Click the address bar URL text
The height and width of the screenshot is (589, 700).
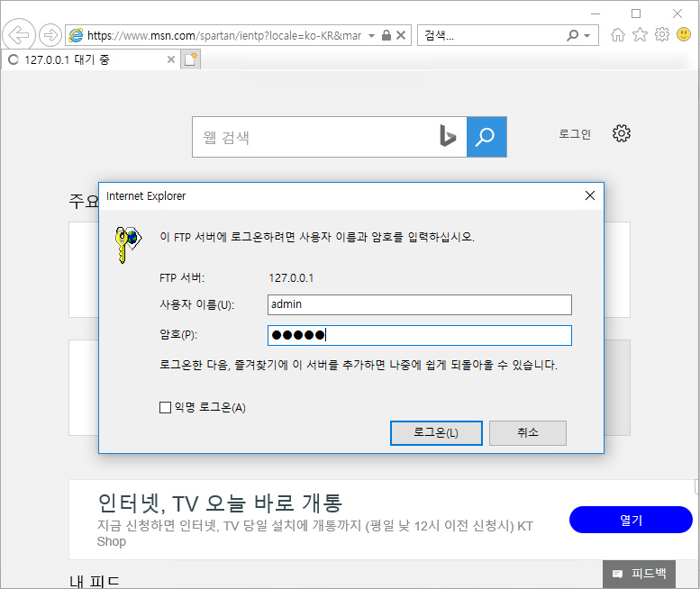click(224, 36)
